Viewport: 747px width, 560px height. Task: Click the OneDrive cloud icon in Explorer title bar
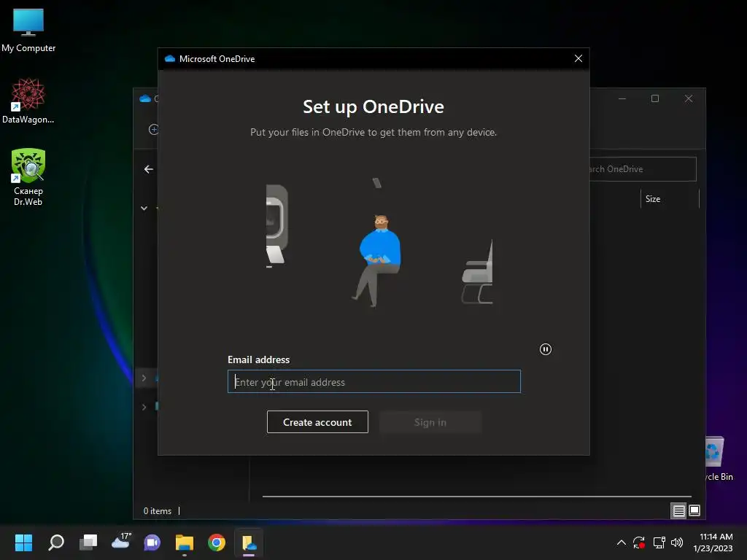(145, 98)
